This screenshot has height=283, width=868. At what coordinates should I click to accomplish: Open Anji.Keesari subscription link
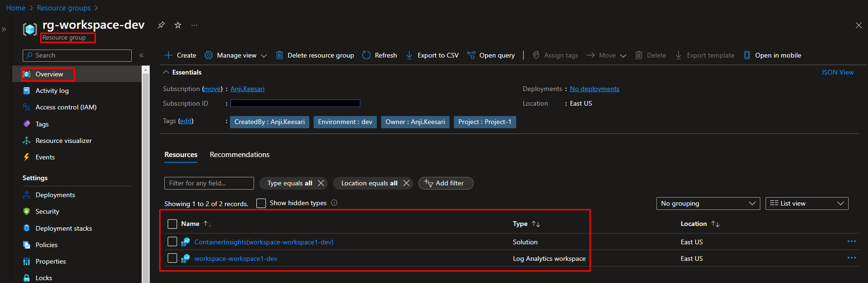click(247, 89)
